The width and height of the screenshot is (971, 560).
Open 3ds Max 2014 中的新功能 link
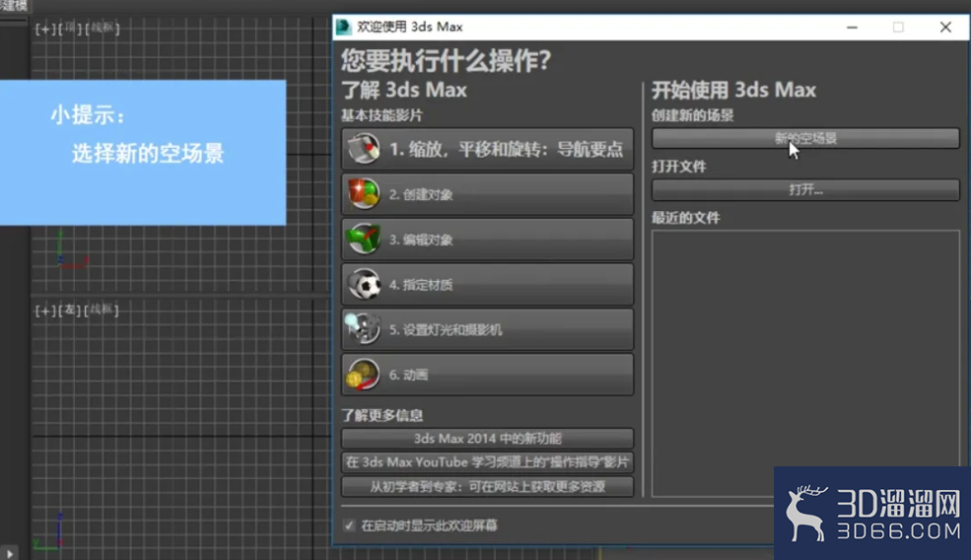[487, 439]
